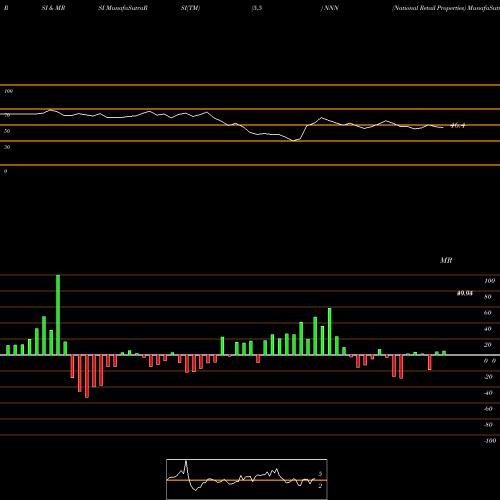This screenshot has height=500, width=500.
Task: Click the '30' label on RSI axis
Action: tap(7, 147)
